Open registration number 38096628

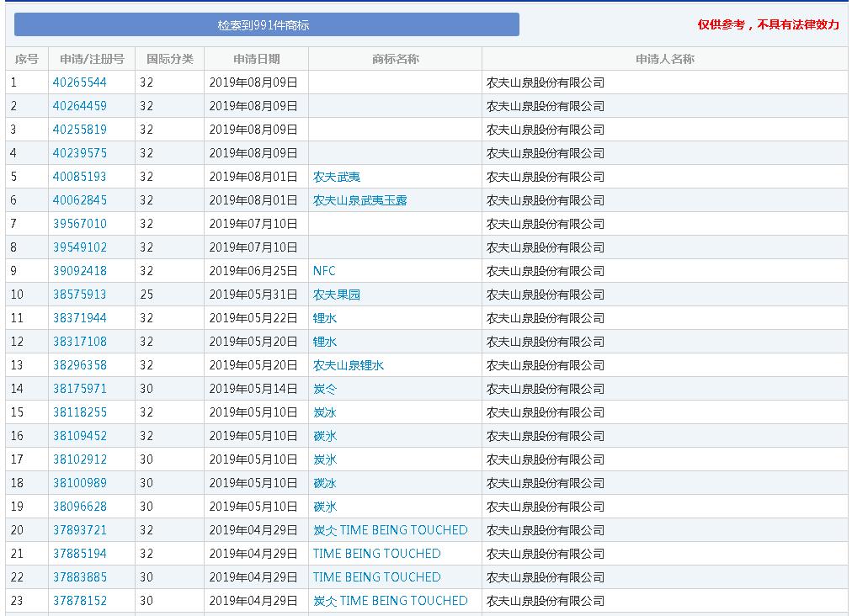pyautogui.click(x=80, y=507)
